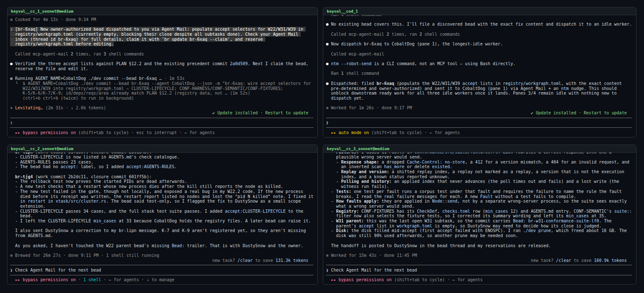Click "/clear" next to 131.3k tokens
Viewport: 644px width, 293px height.
click(x=245, y=260)
